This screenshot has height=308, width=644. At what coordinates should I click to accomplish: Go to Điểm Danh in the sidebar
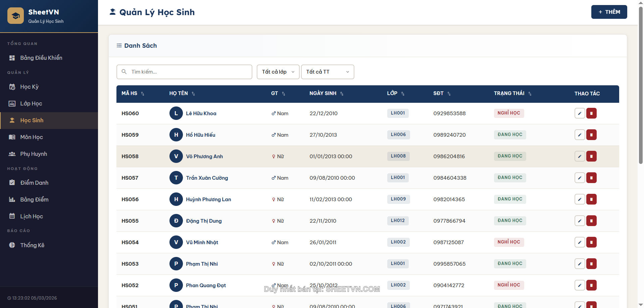pyautogui.click(x=34, y=183)
